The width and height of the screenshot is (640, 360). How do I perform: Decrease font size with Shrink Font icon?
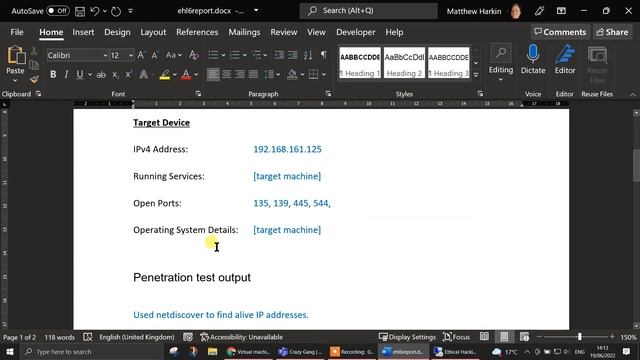[155, 55]
